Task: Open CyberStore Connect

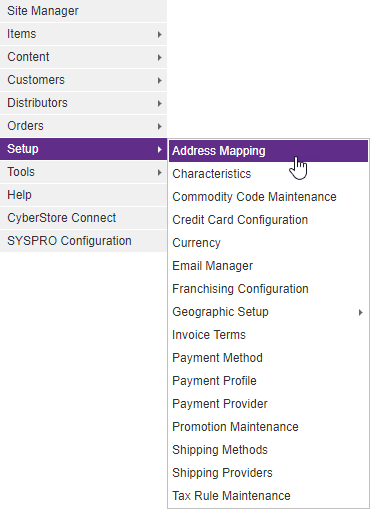Action: pyautogui.click(x=83, y=218)
